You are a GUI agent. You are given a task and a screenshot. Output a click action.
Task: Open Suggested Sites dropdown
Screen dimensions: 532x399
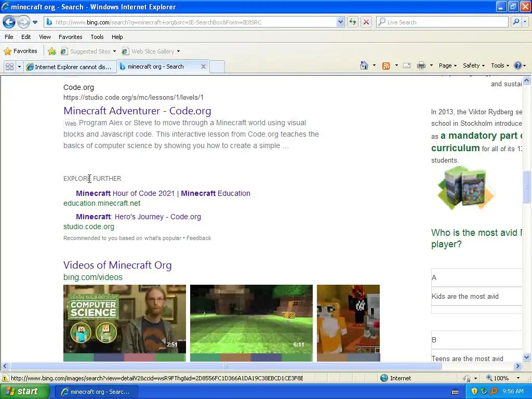pos(88,51)
